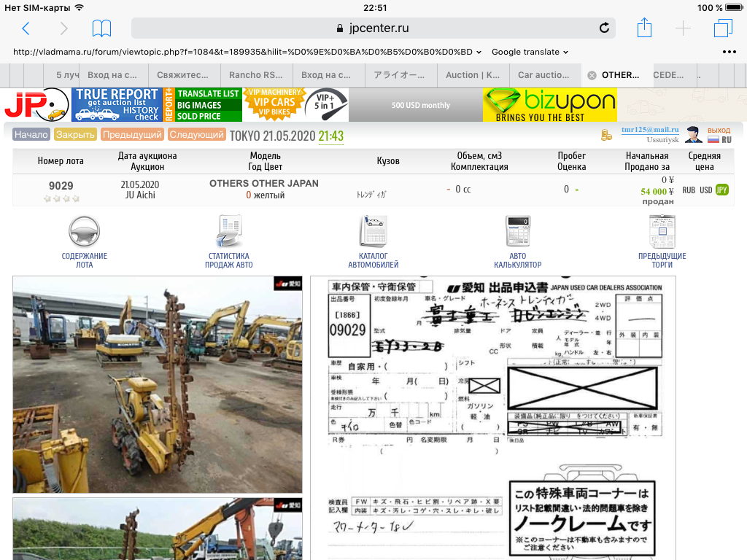Click the Средняя цена column header

click(x=704, y=161)
